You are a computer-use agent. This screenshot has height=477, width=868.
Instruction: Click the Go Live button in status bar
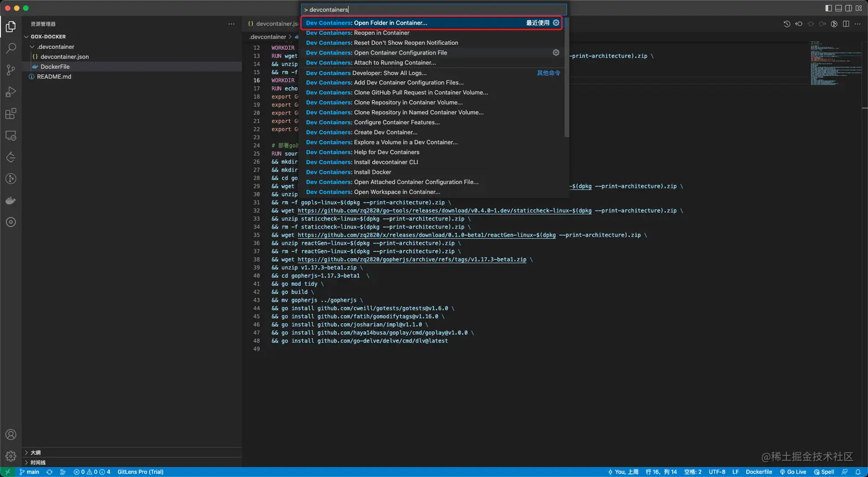pos(792,472)
